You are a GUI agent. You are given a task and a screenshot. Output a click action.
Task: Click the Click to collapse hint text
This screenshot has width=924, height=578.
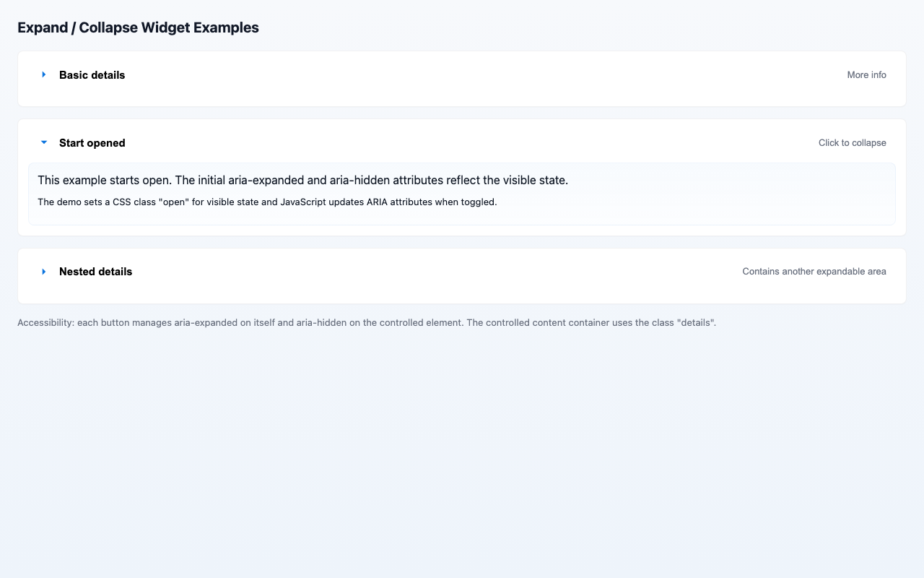point(853,142)
